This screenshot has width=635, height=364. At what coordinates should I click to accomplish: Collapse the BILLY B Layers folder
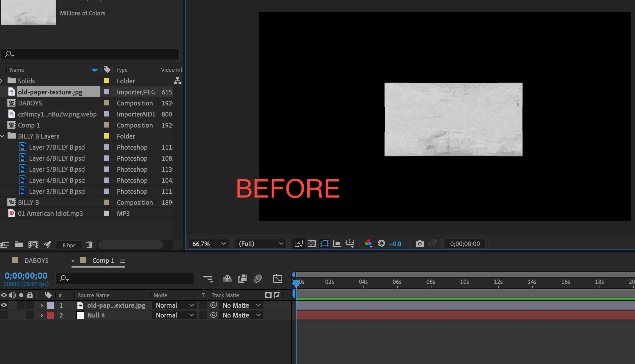[2, 136]
